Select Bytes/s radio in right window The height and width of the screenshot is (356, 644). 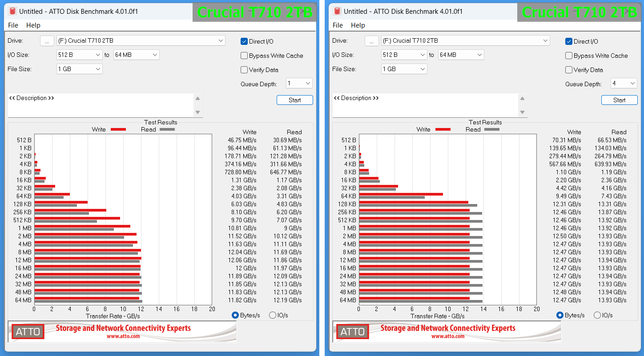pyautogui.click(x=560, y=315)
